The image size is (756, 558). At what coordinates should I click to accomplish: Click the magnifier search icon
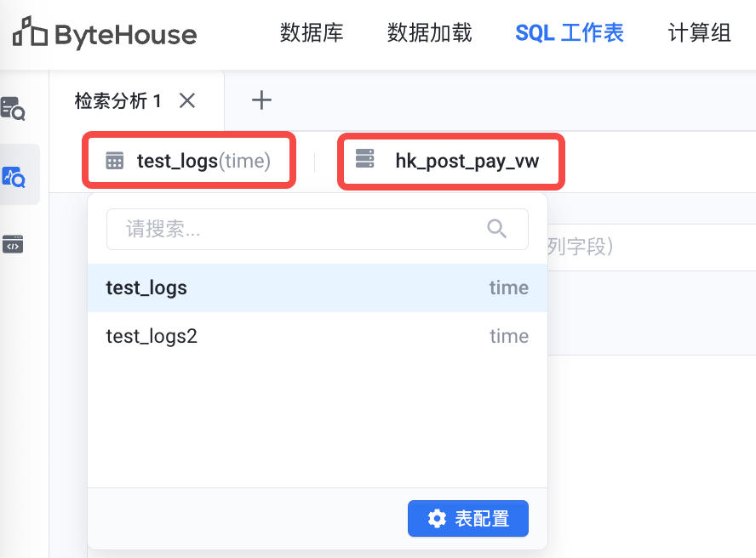click(496, 229)
